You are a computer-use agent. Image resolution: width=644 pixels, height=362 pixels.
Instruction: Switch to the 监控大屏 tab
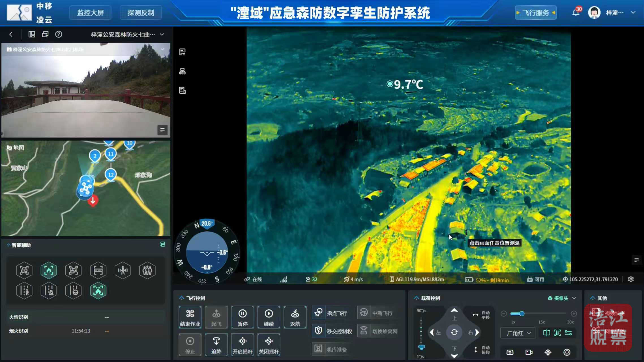point(90,13)
